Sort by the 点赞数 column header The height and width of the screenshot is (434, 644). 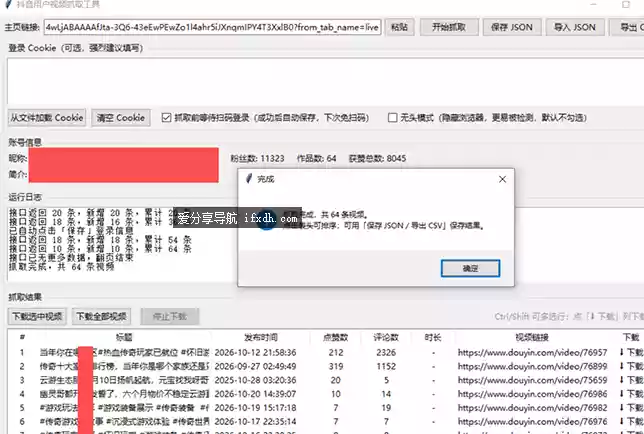tap(336, 338)
